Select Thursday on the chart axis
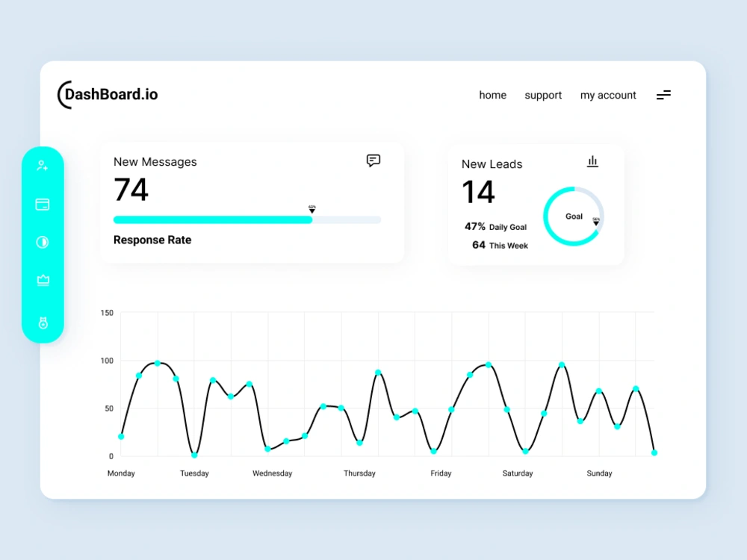The height and width of the screenshot is (560, 747). (x=359, y=473)
